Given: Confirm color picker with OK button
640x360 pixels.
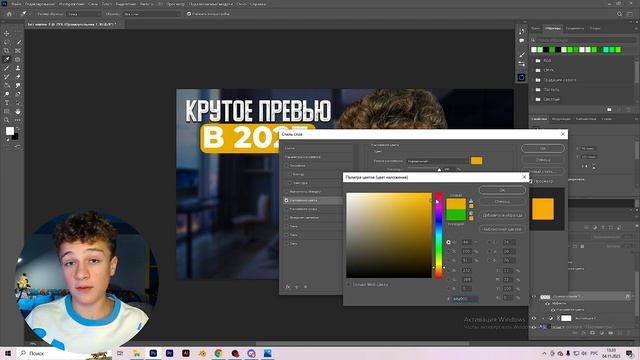Looking at the screenshot, I should click(502, 190).
